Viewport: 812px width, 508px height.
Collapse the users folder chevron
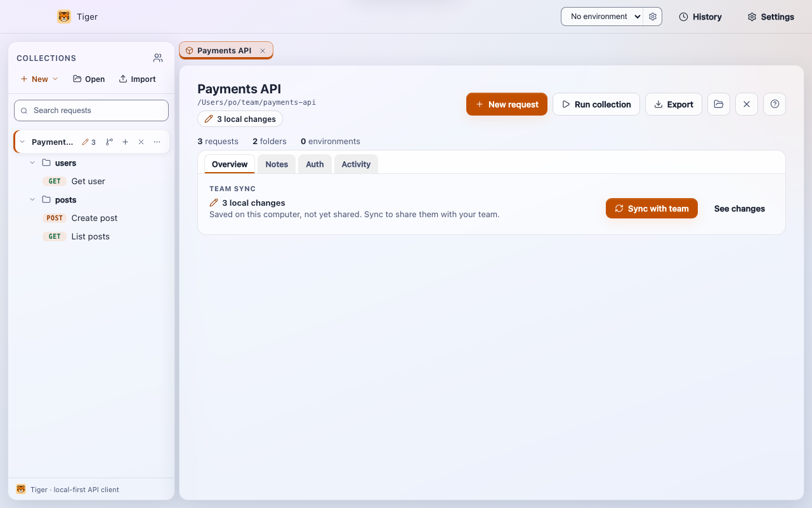[33, 163]
